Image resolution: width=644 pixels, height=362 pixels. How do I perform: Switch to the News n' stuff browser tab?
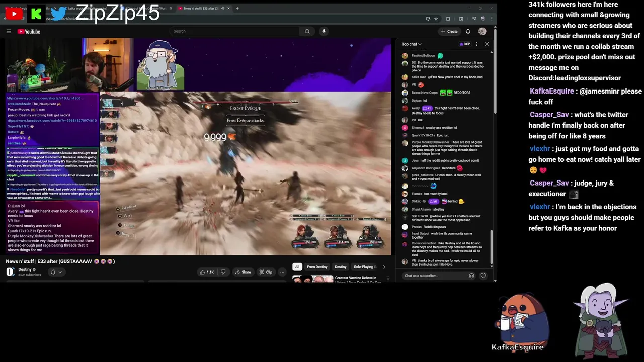coord(203,8)
